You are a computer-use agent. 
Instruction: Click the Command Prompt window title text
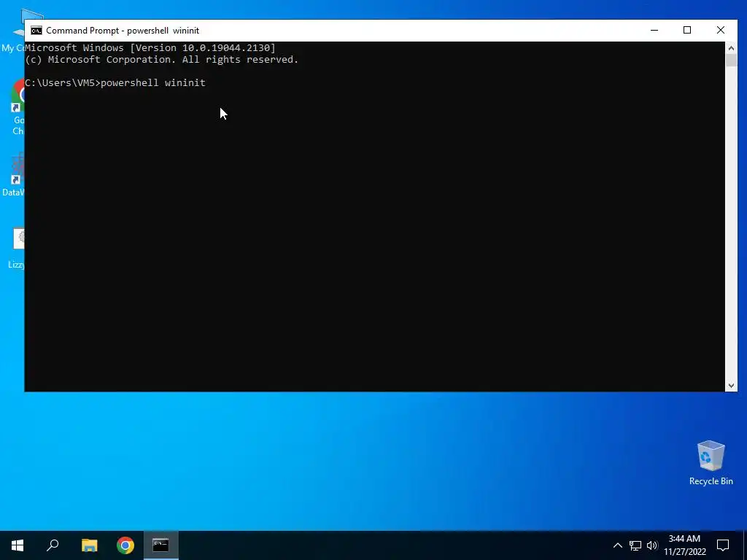(x=123, y=31)
